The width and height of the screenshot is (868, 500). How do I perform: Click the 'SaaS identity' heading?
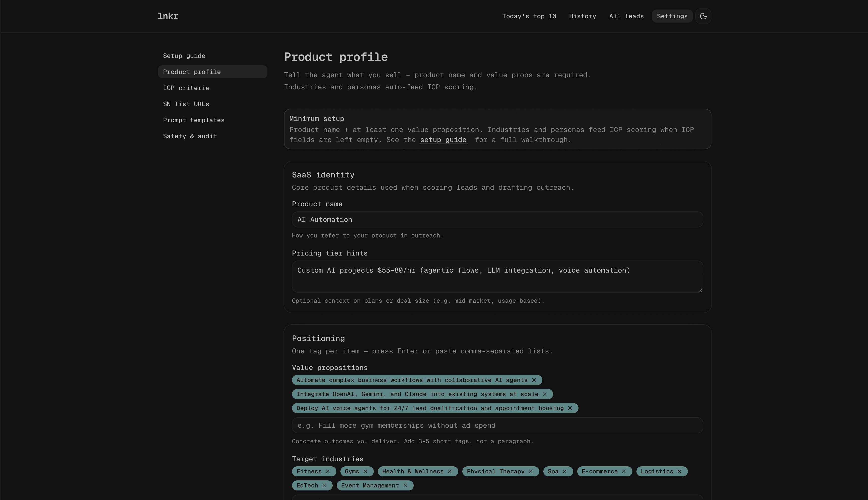tap(323, 175)
